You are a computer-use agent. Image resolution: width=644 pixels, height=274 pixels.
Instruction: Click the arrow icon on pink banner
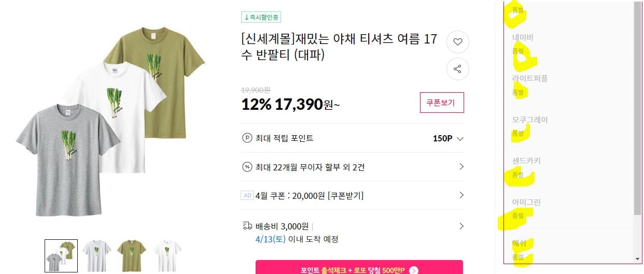coord(413,270)
